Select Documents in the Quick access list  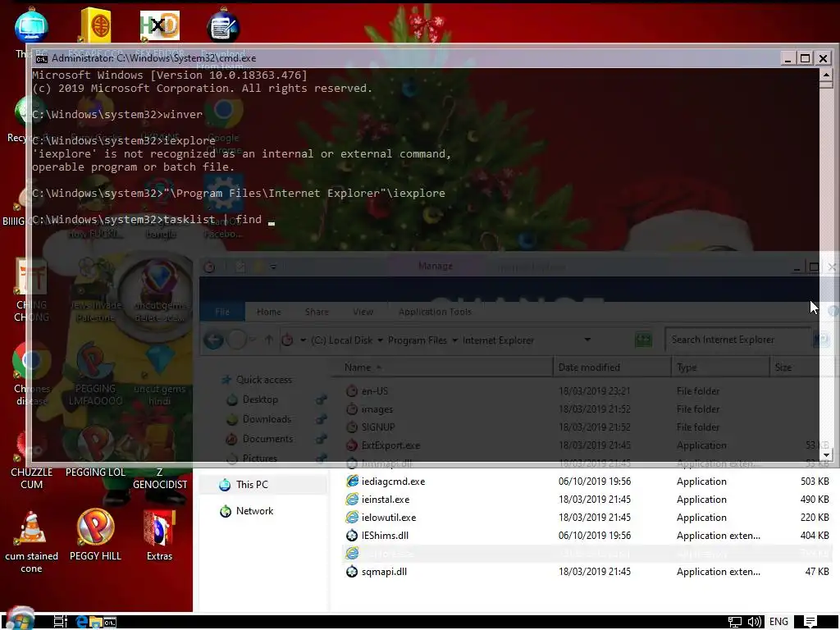[x=267, y=439]
